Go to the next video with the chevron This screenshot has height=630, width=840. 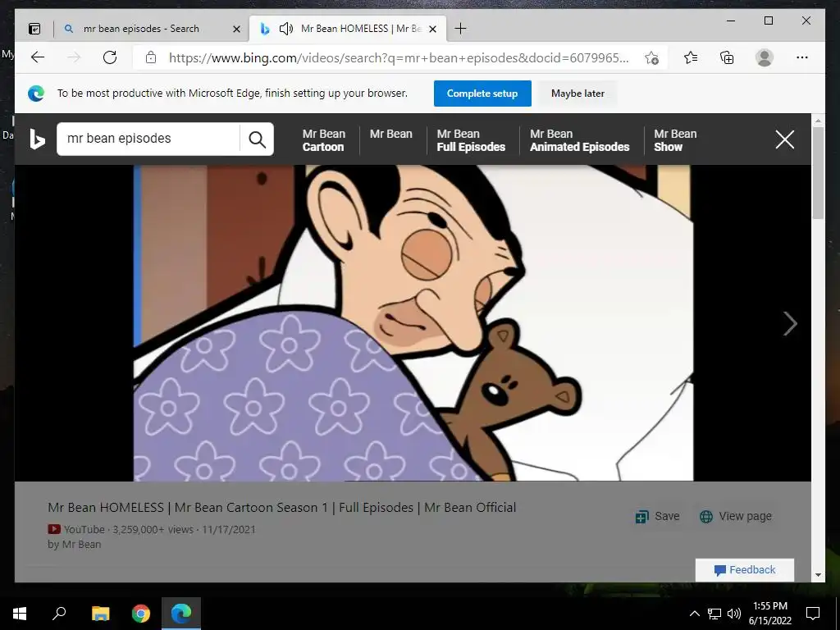click(790, 323)
